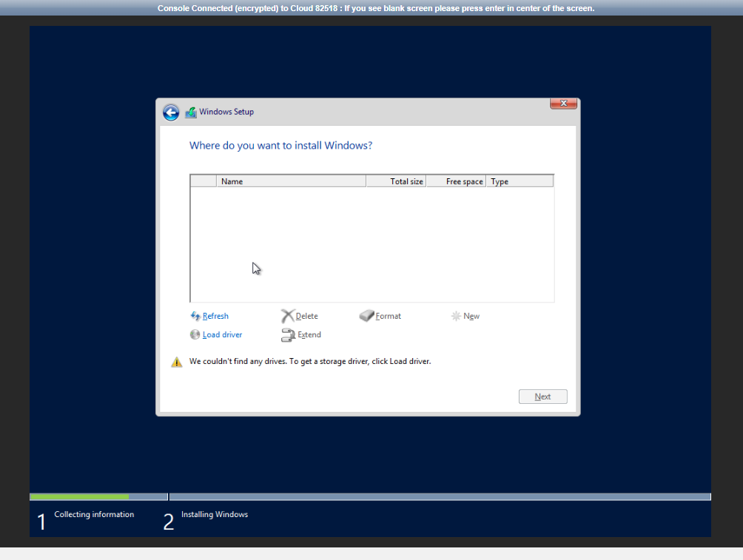The height and width of the screenshot is (560, 743).
Task: Click the Console Connected banner text
Action: point(376,8)
